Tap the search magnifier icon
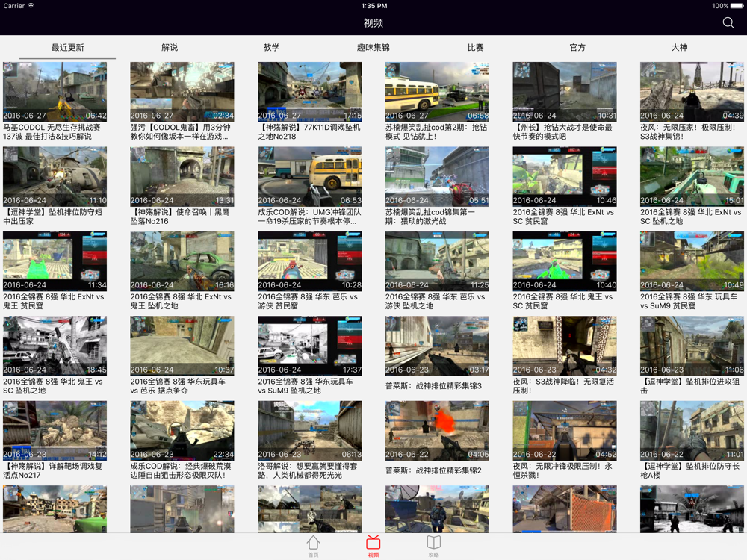The image size is (747, 560). (x=728, y=23)
